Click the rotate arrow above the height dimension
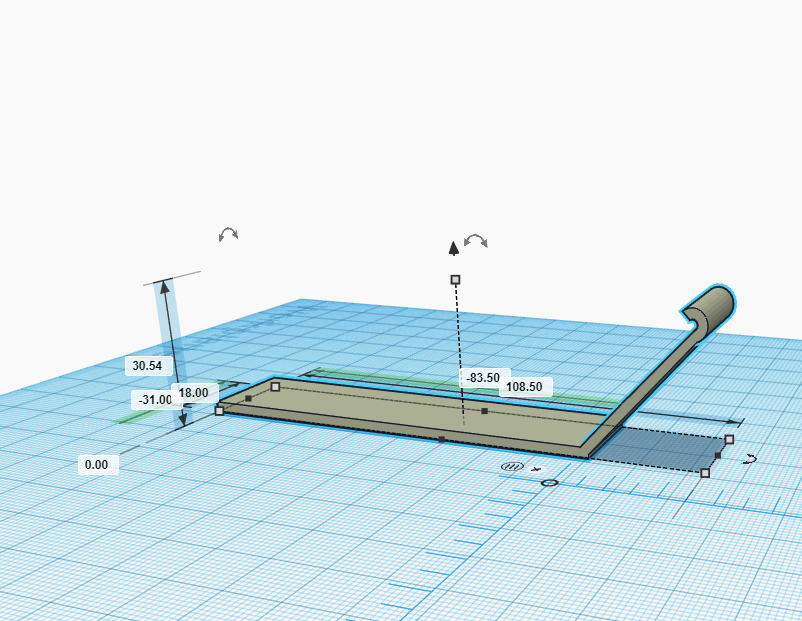802x621 pixels. [x=228, y=234]
